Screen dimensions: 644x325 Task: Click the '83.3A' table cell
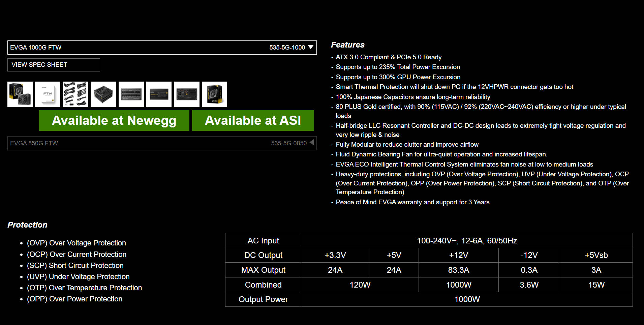[459, 270]
